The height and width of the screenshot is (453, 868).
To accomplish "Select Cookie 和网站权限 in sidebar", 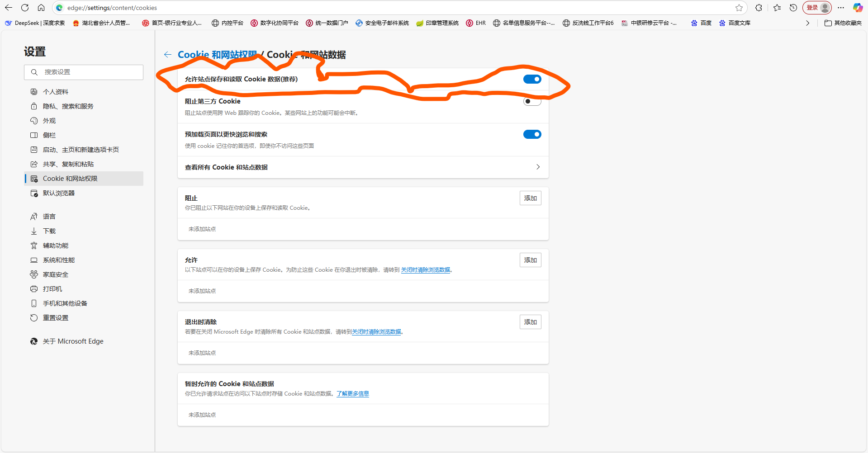I will click(x=84, y=179).
